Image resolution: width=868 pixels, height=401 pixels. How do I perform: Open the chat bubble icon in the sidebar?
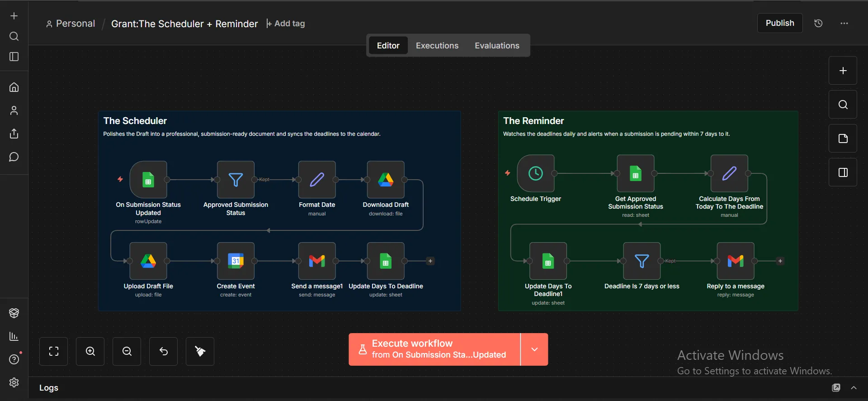coord(14,157)
